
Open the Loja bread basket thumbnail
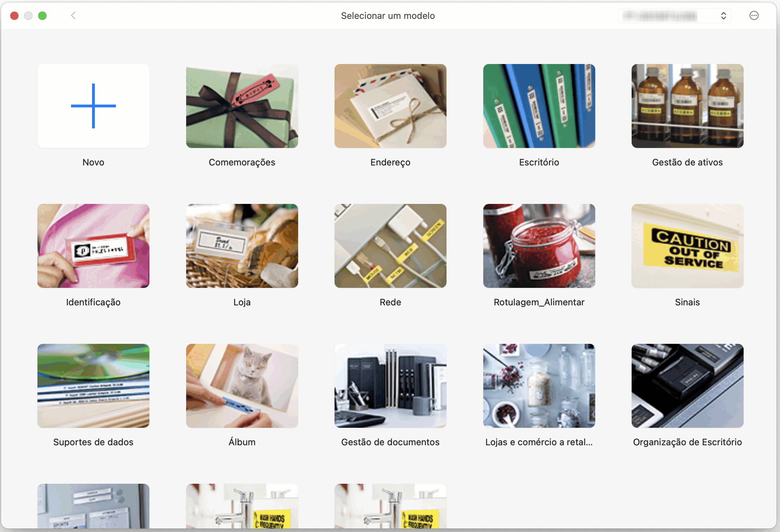(x=242, y=246)
